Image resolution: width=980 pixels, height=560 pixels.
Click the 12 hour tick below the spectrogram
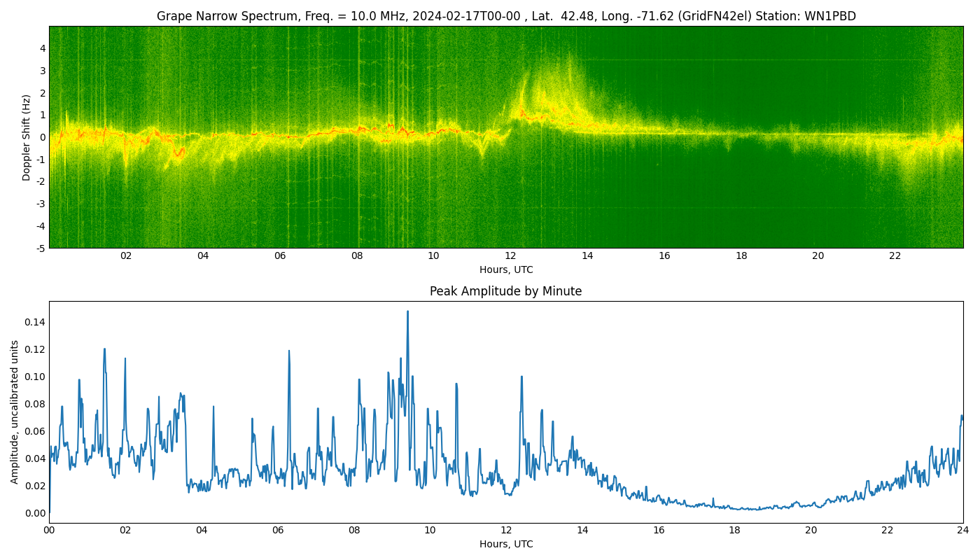[510, 256]
